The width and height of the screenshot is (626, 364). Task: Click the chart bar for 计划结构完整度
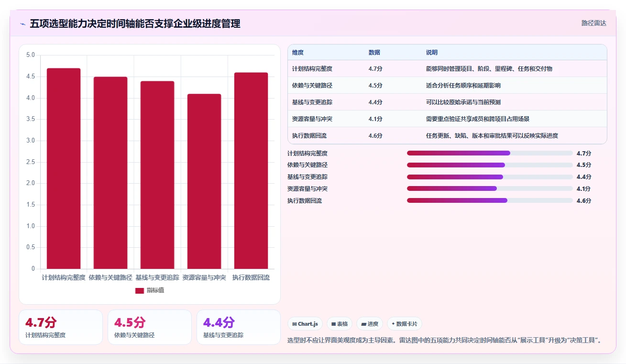[x=64, y=168]
